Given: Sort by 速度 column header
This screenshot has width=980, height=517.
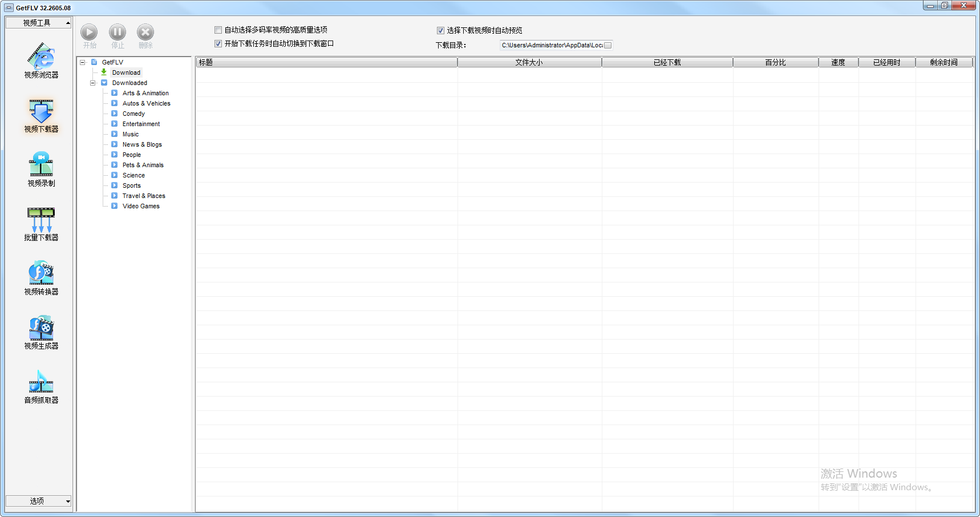Looking at the screenshot, I should (839, 62).
